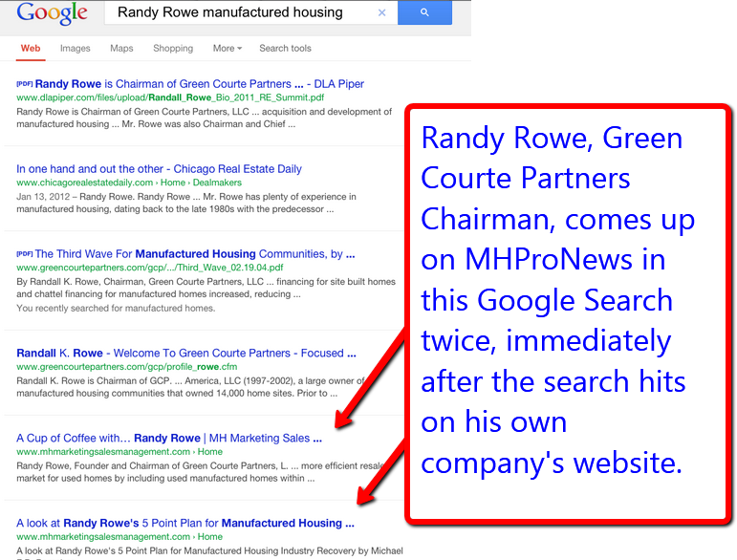This screenshot has height=560, width=737.
Task: Click the dlapiper.com URL under first result
Action: (170, 97)
